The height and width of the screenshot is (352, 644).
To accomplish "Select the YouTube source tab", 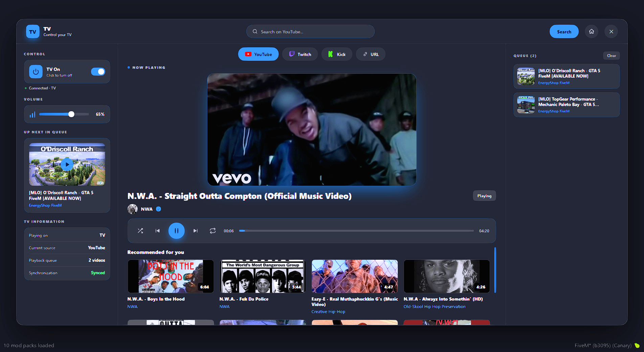I will coord(258,54).
